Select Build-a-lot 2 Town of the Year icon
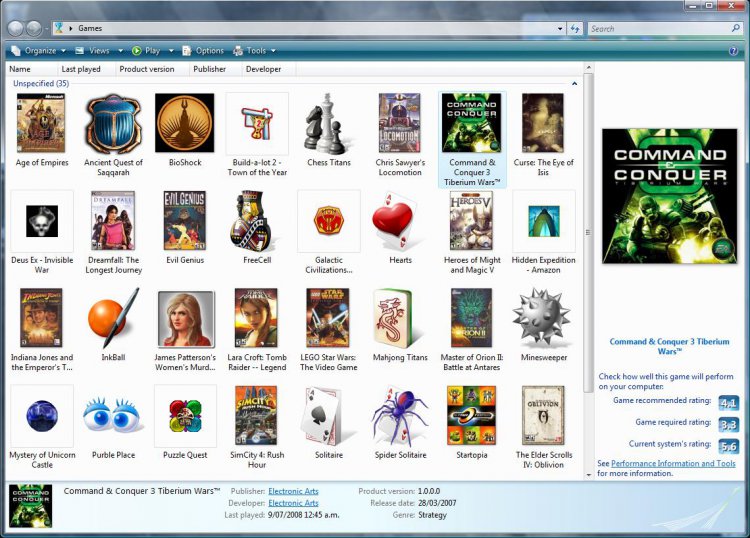Viewport: 750px width, 538px height. (x=257, y=123)
